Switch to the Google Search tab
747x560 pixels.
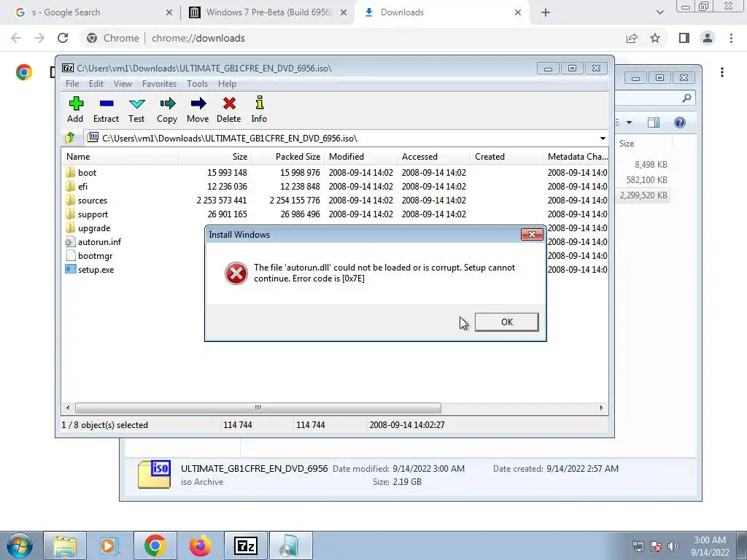point(93,12)
